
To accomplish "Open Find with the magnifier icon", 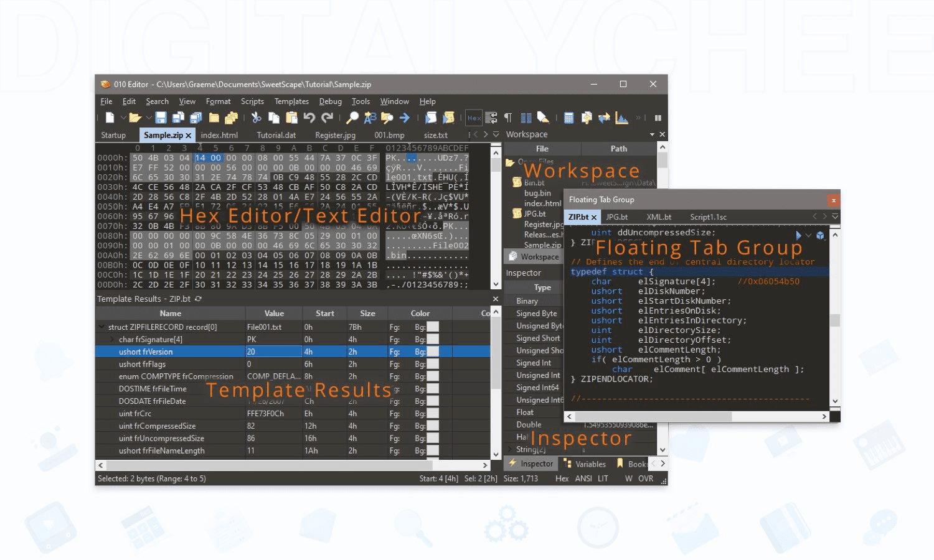I will point(352,118).
